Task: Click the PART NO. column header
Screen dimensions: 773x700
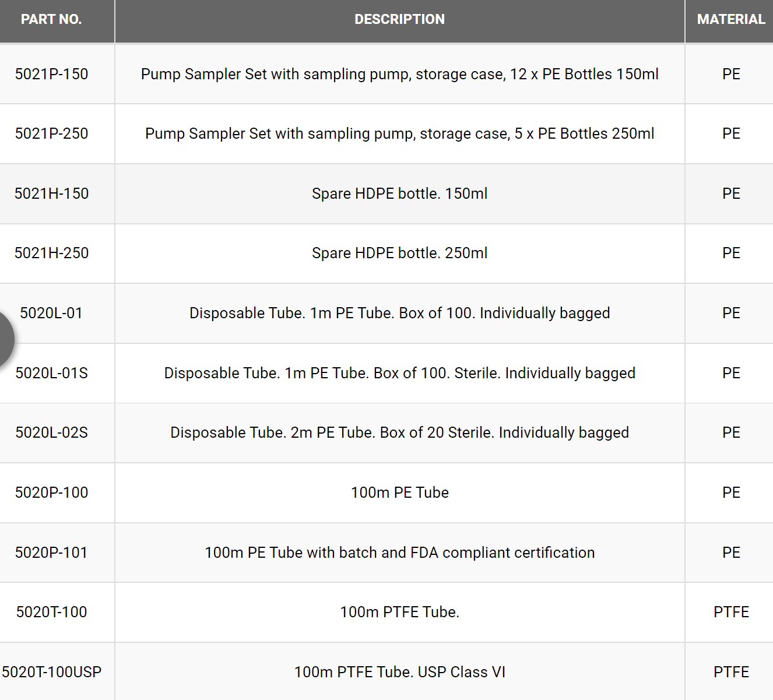Action: click(x=51, y=19)
